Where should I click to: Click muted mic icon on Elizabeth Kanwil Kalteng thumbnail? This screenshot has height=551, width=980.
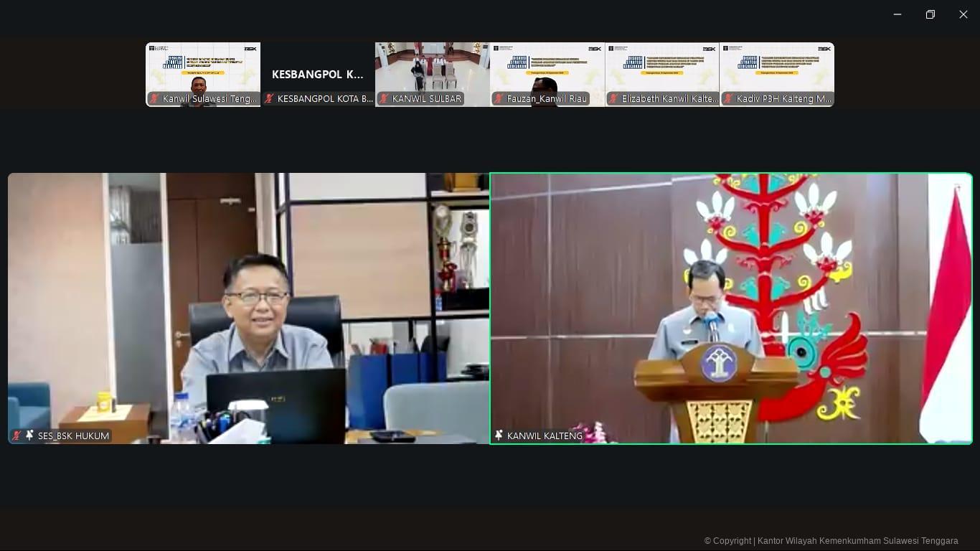(x=613, y=99)
